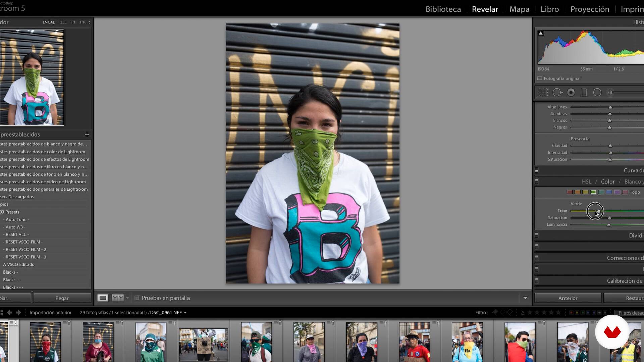
Task: Select Todo in color swatches row
Action: pos(635,192)
